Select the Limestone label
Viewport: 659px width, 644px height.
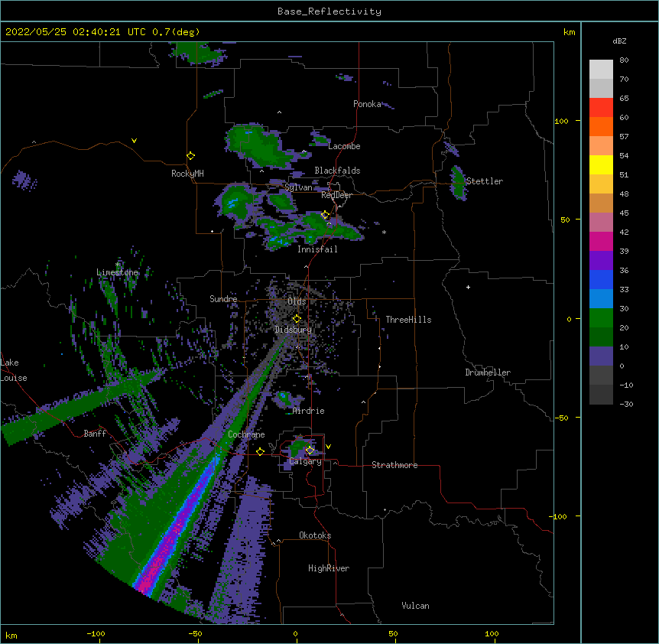(x=117, y=272)
